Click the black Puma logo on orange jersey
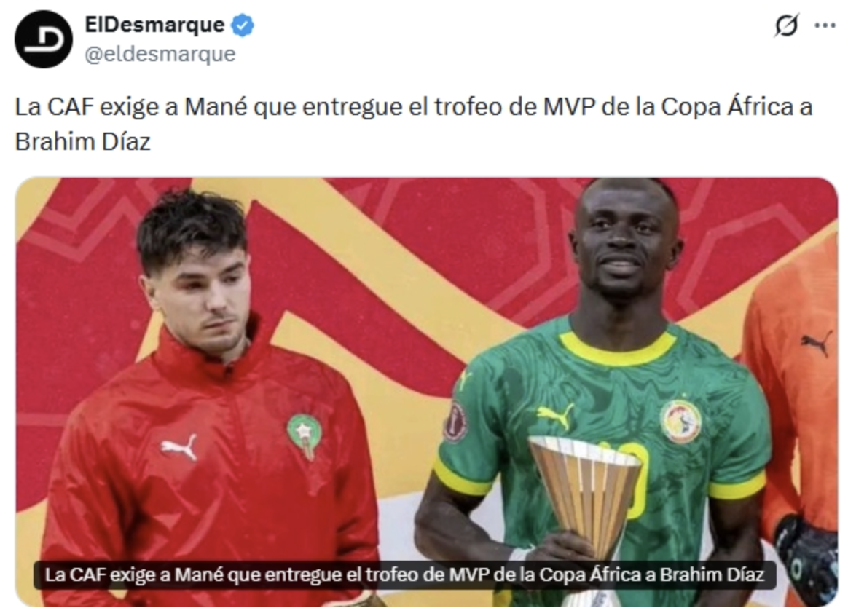This screenshot has width=848, height=616. click(x=817, y=344)
